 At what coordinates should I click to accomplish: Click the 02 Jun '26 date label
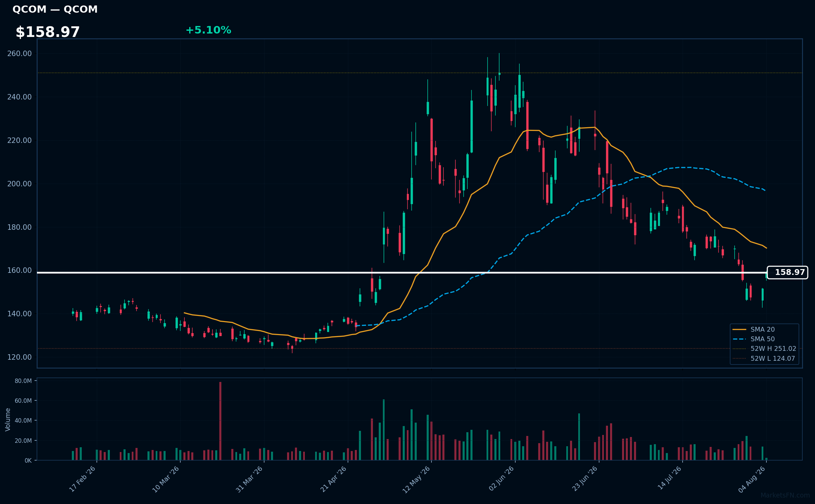tap(501, 479)
